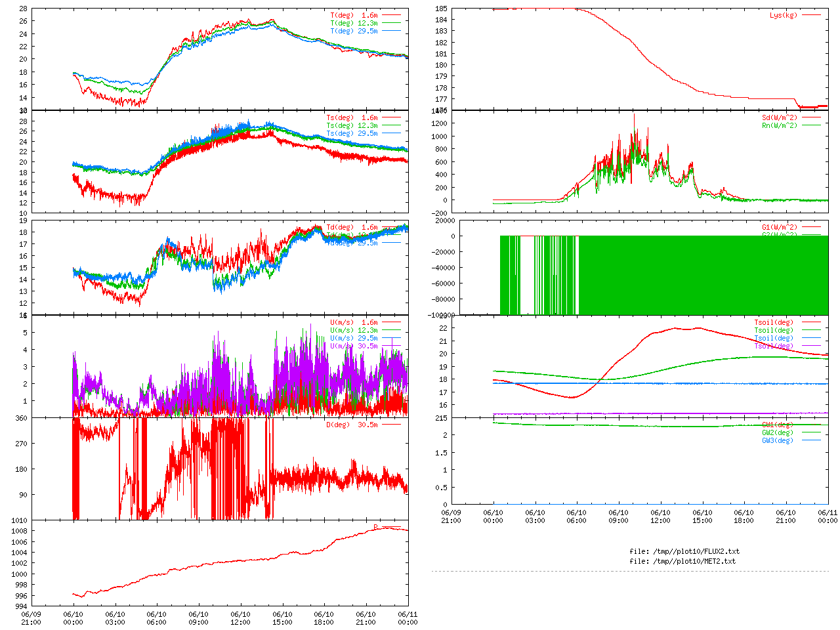This screenshot has width=840, height=630.
Task: Select the 'GW1(deg)' legend label
Action: click(778, 425)
